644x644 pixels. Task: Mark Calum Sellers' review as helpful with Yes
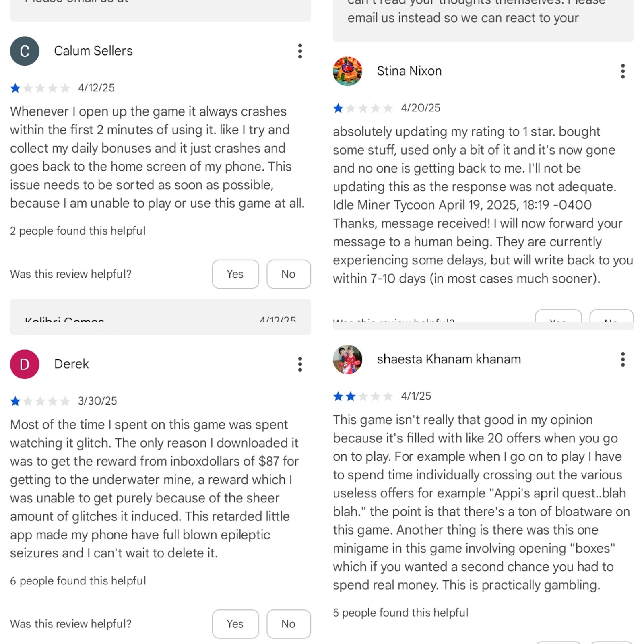[x=235, y=274]
